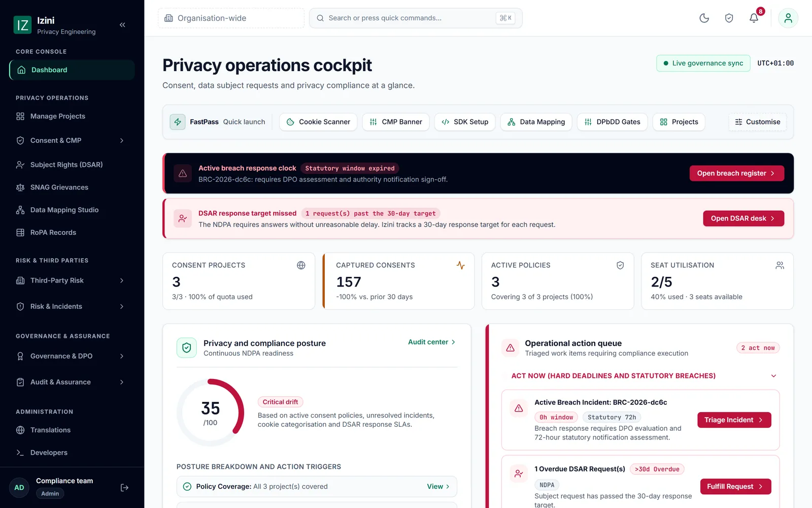Click the Izini IZ logo
Viewport: 812px width, 508px height.
coord(22,25)
